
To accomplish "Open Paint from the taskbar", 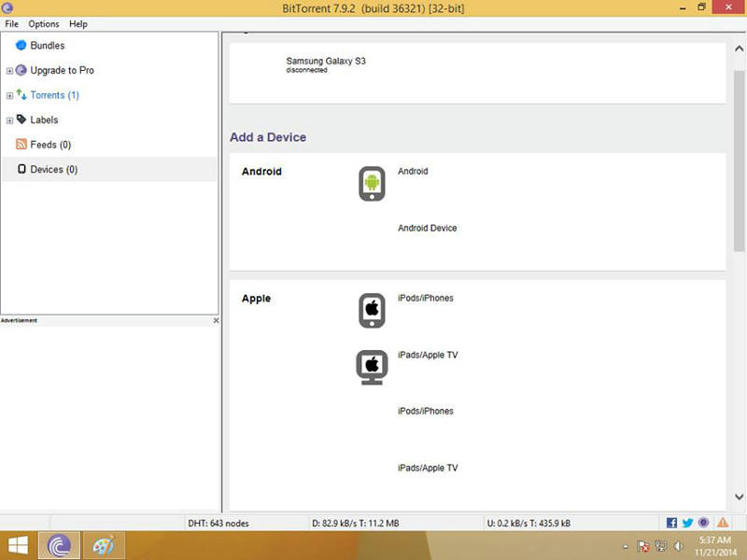I will pyautogui.click(x=105, y=545).
